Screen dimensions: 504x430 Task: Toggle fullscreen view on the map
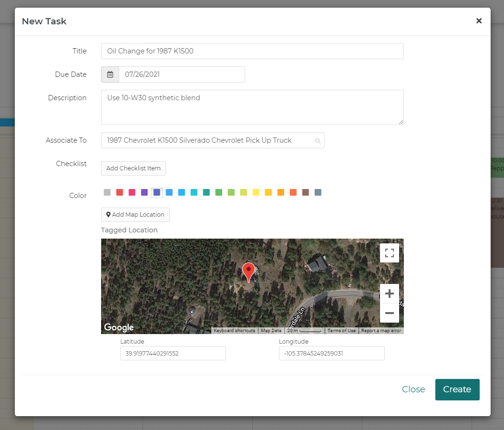[x=389, y=253]
